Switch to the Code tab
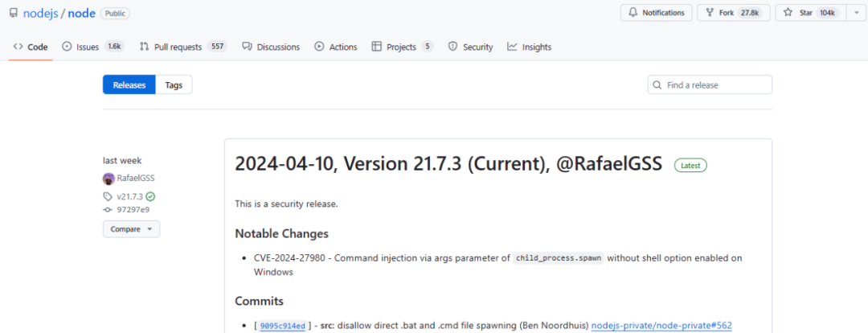 pyautogui.click(x=31, y=47)
